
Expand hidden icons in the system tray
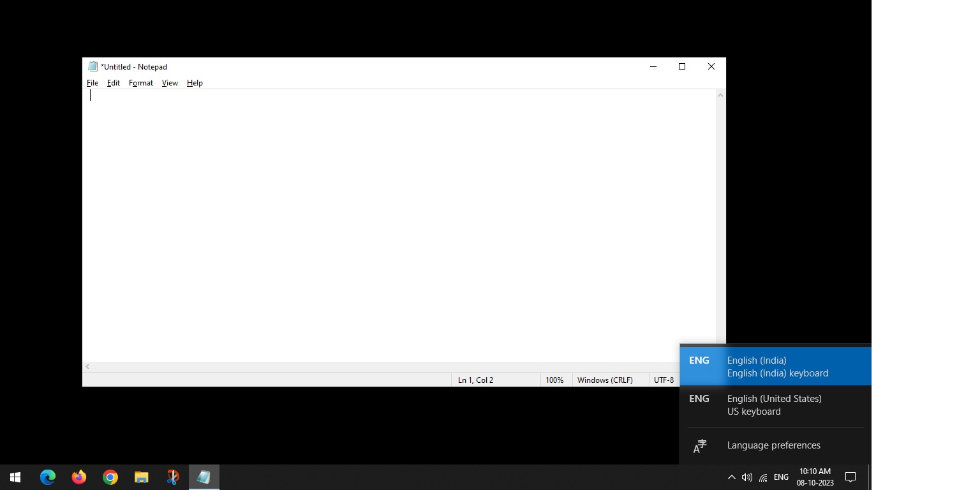click(731, 477)
